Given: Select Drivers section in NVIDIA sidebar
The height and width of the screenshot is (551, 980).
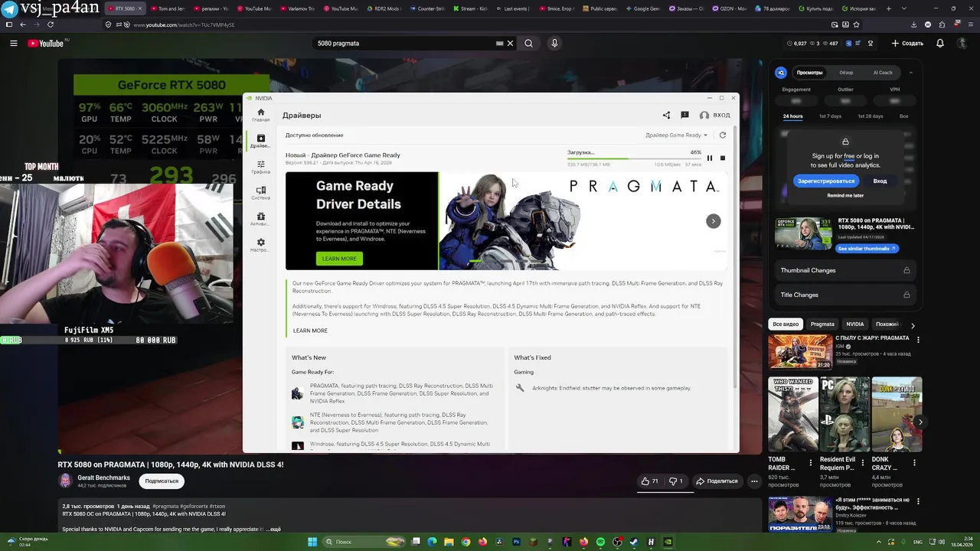Looking at the screenshot, I should [260, 141].
